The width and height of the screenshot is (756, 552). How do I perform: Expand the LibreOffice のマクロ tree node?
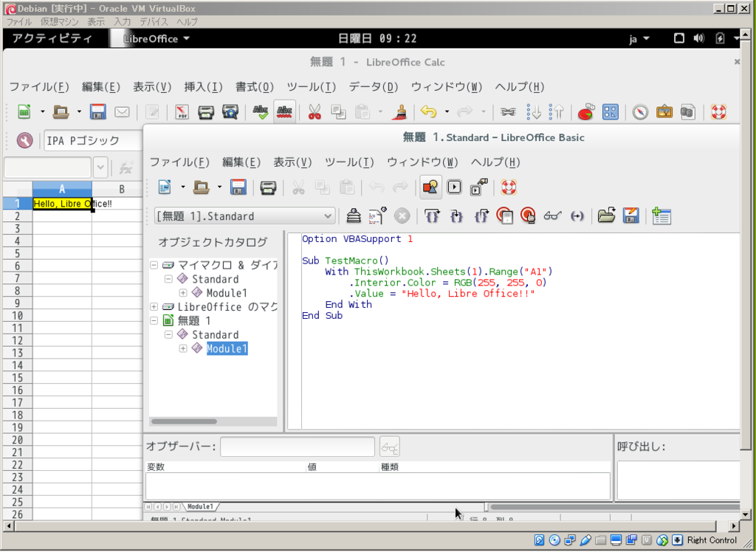click(154, 306)
